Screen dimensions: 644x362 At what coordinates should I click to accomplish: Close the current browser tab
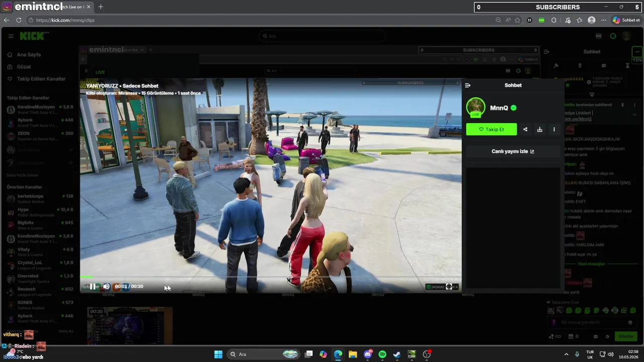coord(89,7)
